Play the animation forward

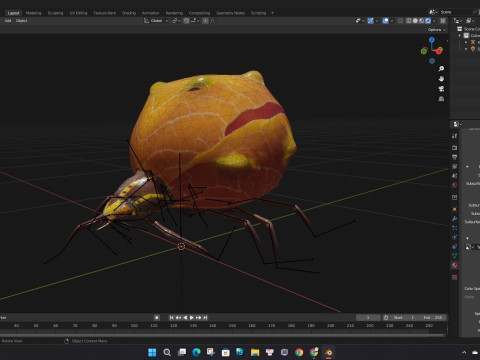(192, 318)
